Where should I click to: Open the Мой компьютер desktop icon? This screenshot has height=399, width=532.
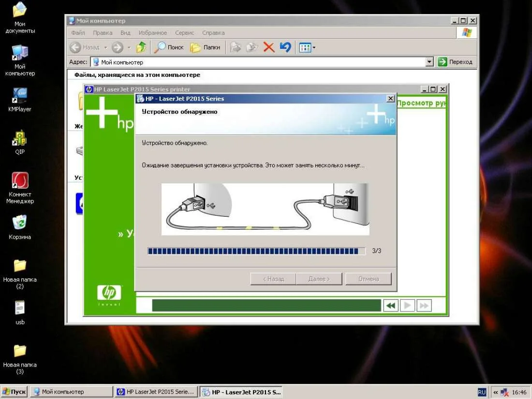20,60
